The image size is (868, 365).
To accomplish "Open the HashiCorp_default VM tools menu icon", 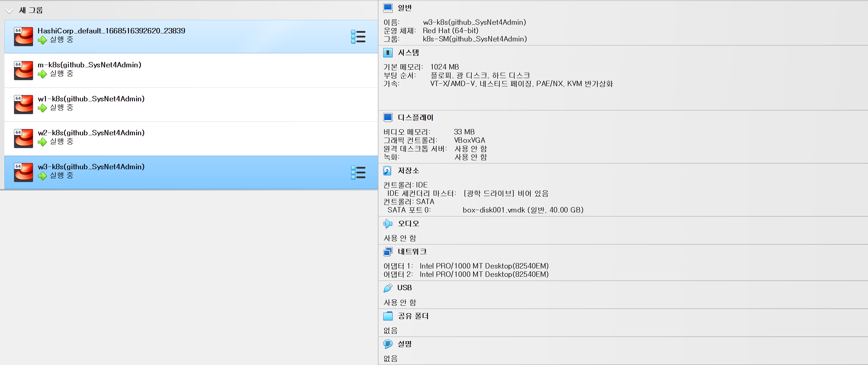I will (x=358, y=36).
